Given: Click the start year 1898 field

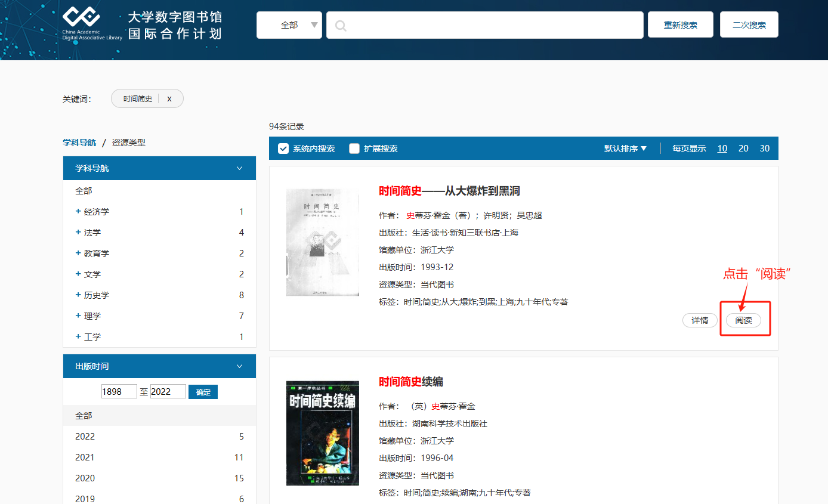Looking at the screenshot, I should pos(119,392).
